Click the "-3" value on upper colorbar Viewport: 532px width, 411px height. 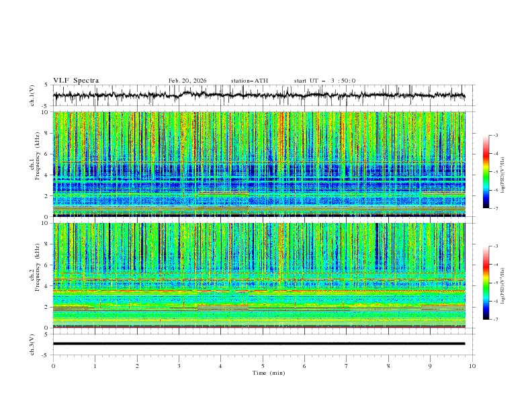[496, 136]
